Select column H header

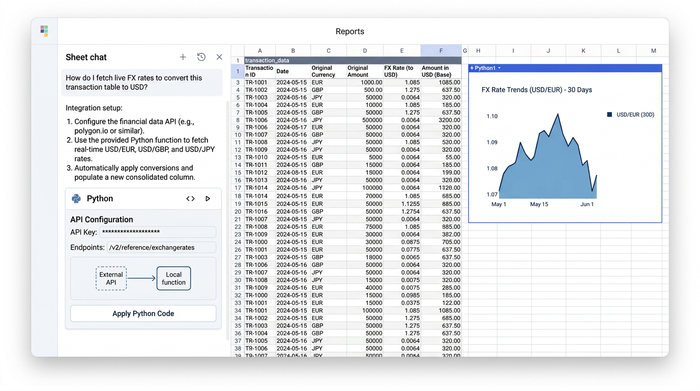point(478,50)
